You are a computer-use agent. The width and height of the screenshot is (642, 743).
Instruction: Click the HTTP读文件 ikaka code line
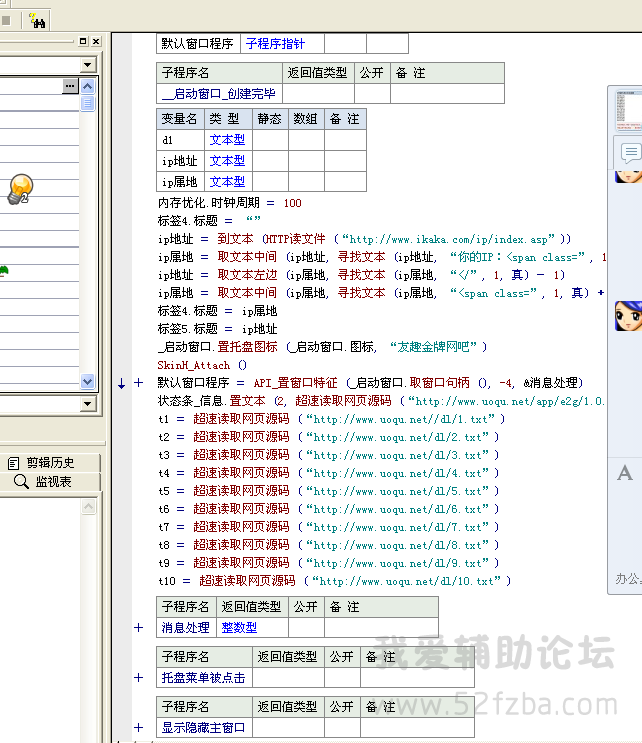pos(364,239)
